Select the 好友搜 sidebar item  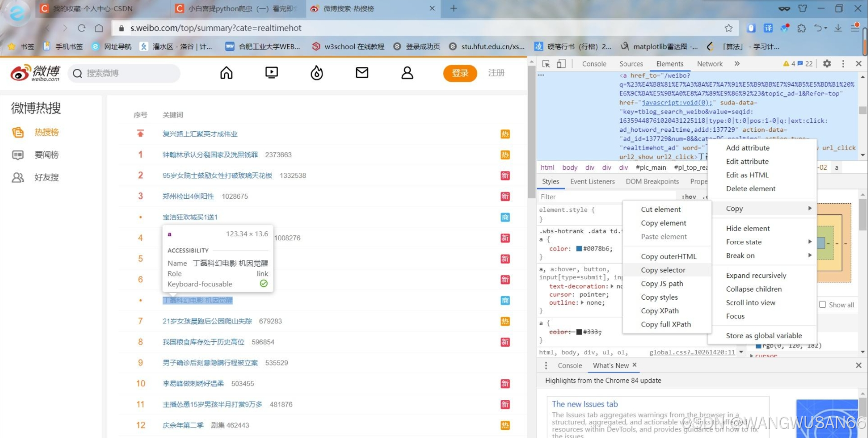pos(35,177)
